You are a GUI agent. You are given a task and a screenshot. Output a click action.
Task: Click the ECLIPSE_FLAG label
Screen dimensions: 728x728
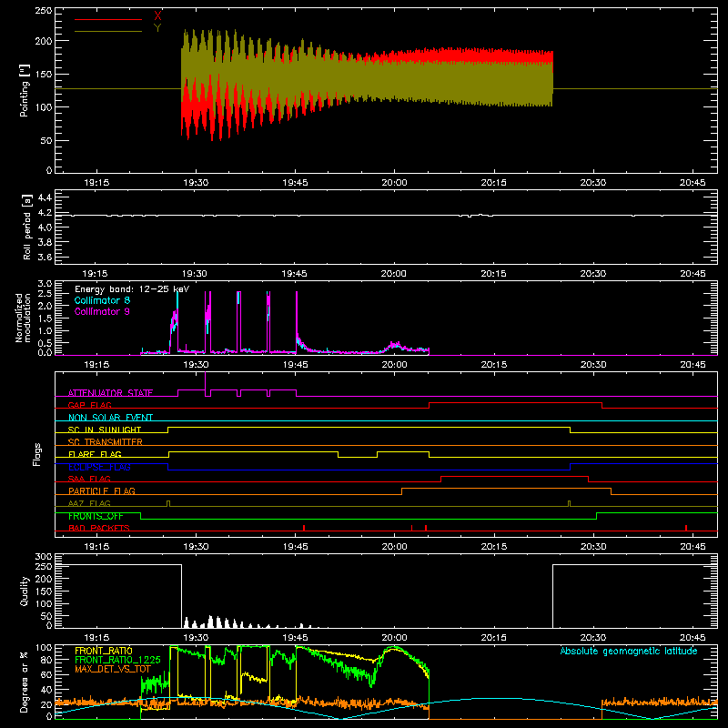click(x=99, y=467)
